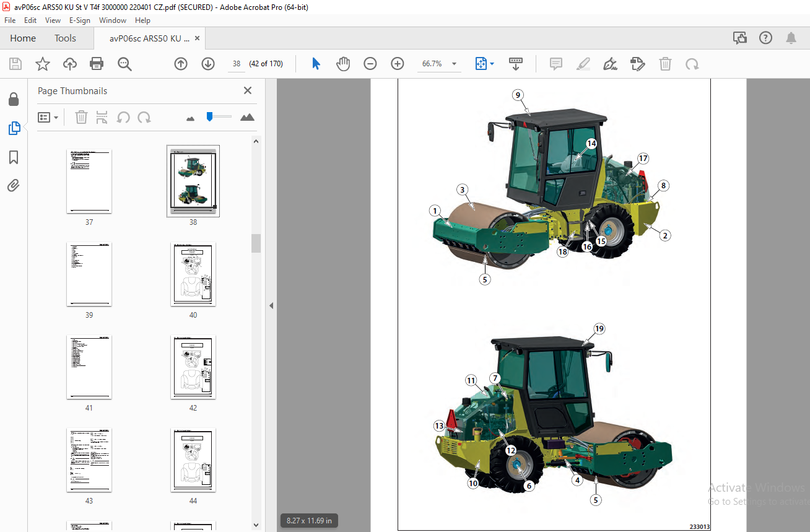Open the Help menu
The width and height of the screenshot is (810, 532).
142,20
